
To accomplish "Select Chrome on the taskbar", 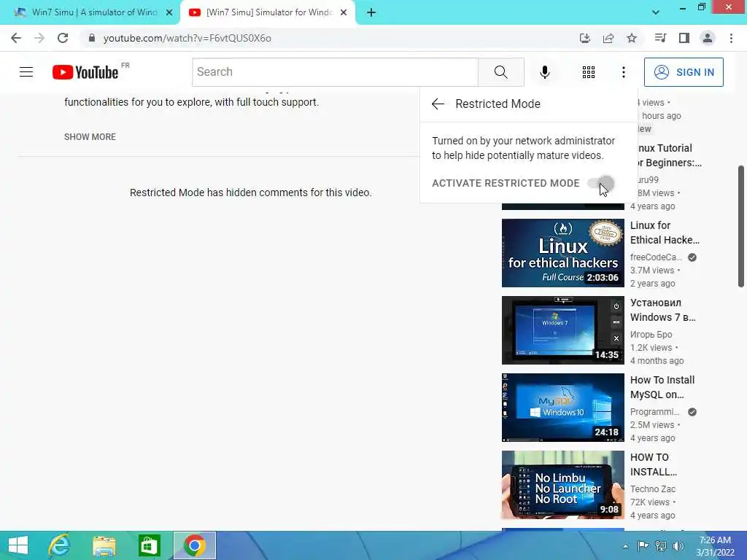I will (194, 545).
